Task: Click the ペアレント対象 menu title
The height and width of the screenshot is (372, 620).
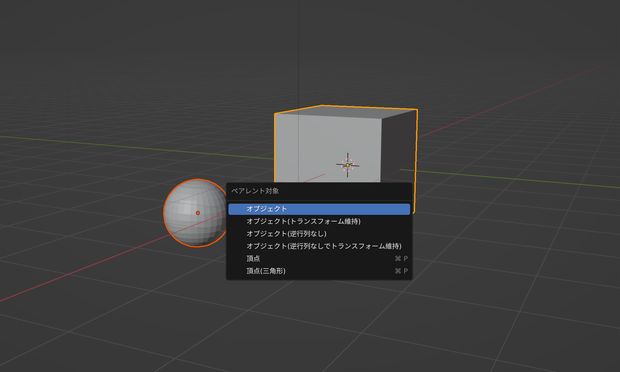Action: coord(255,191)
